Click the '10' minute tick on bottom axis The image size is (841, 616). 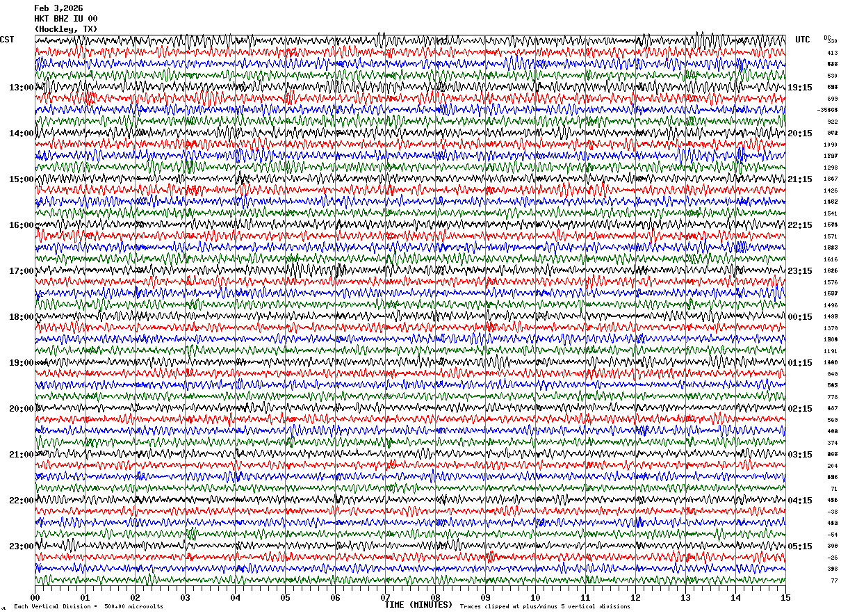click(535, 597)
